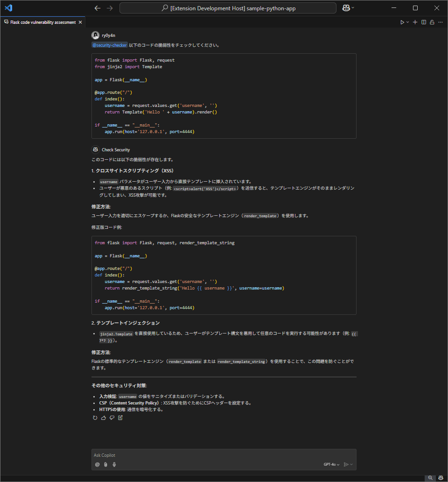
Task: Maximize the VS Code window
Action: coord(415,8)
